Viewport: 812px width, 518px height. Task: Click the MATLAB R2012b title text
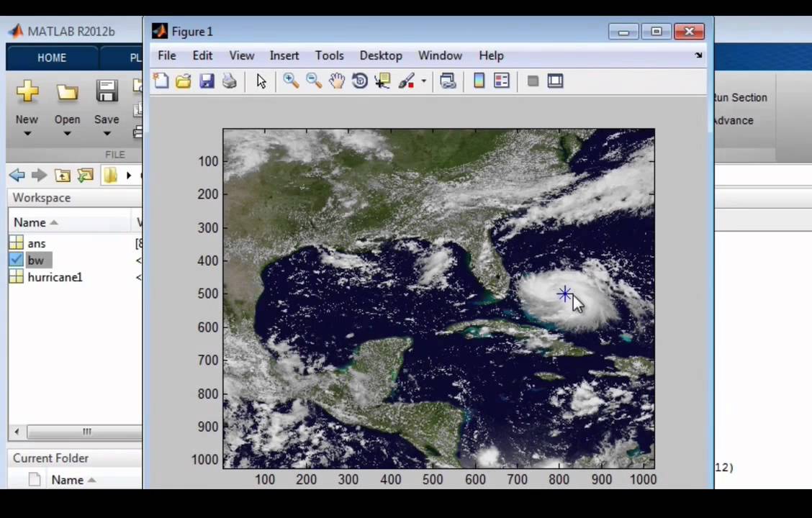[x=71, y=32]
